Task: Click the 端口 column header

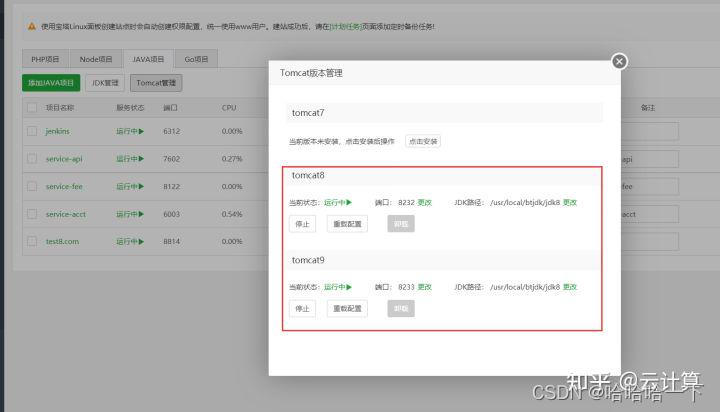Action: pos(170,107)
